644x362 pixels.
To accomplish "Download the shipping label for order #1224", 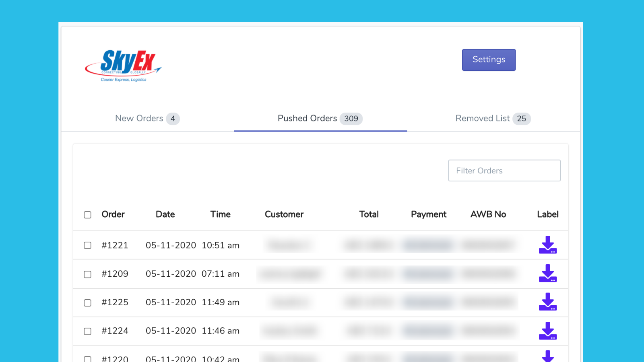I will tap(548, 331).
